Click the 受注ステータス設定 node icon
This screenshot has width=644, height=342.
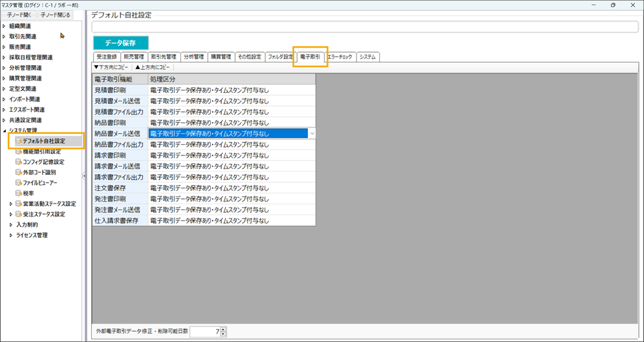[18, 215]
